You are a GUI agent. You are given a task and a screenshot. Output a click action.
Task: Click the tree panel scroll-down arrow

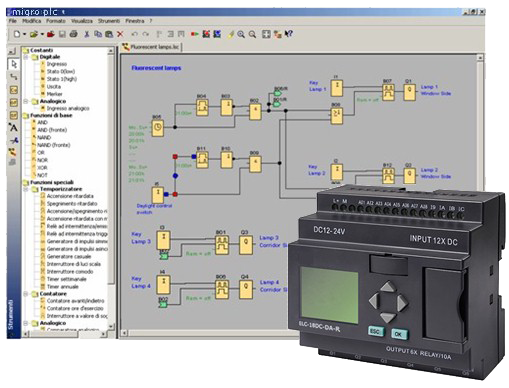[x=111, y=326]
